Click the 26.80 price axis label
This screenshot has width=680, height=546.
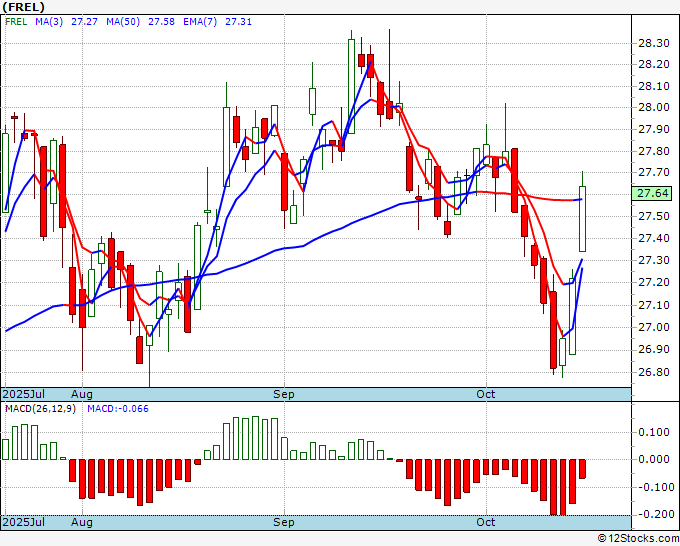coord(653,372)
